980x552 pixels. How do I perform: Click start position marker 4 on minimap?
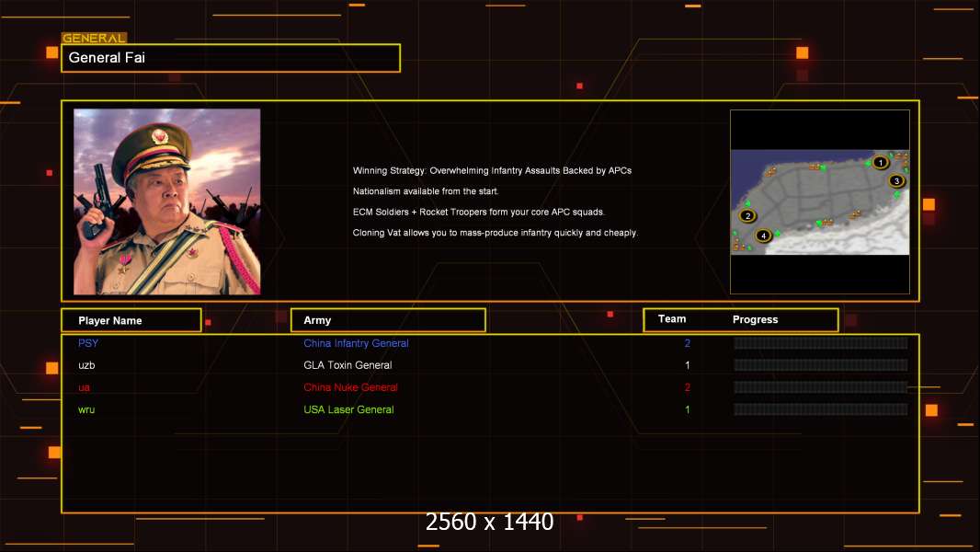coord(763,236)
